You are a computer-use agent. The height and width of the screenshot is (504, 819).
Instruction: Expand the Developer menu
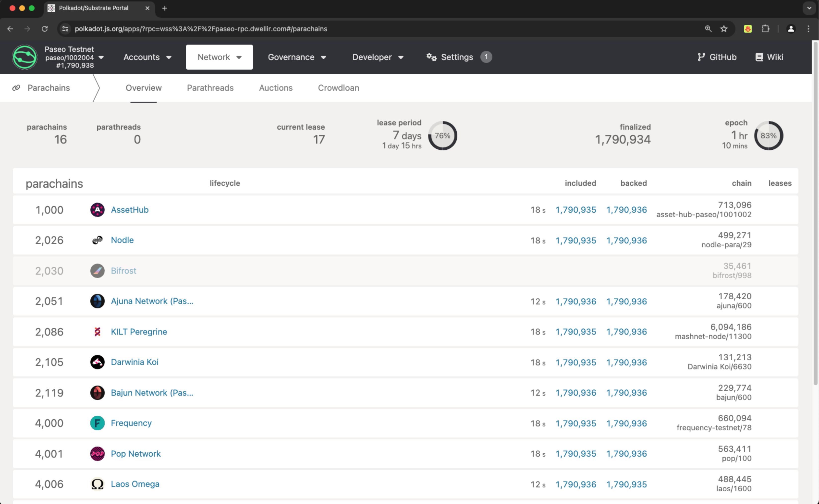(378, 57)
